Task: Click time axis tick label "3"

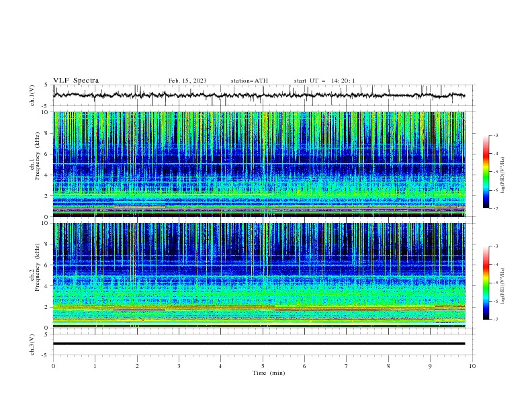Action: 179,366
